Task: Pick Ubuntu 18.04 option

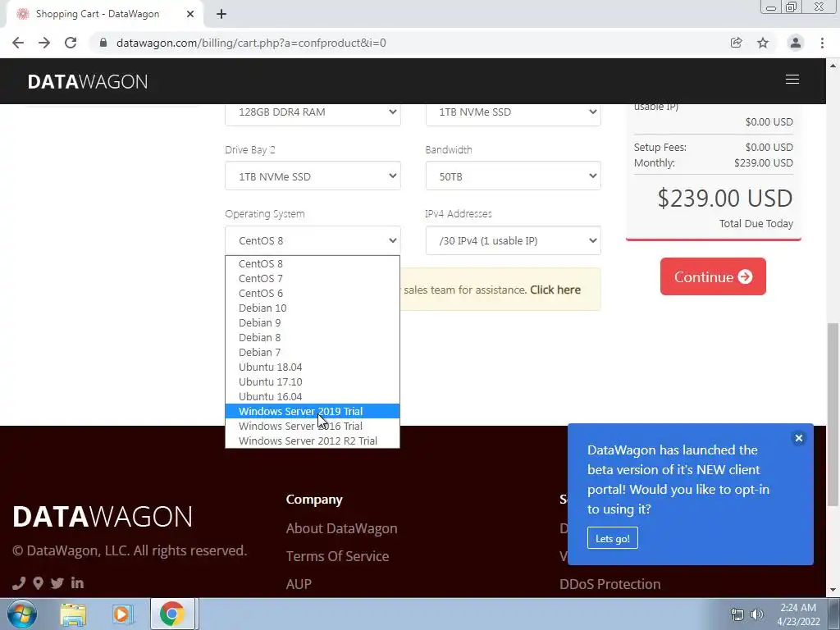Action: coord(313,367)
